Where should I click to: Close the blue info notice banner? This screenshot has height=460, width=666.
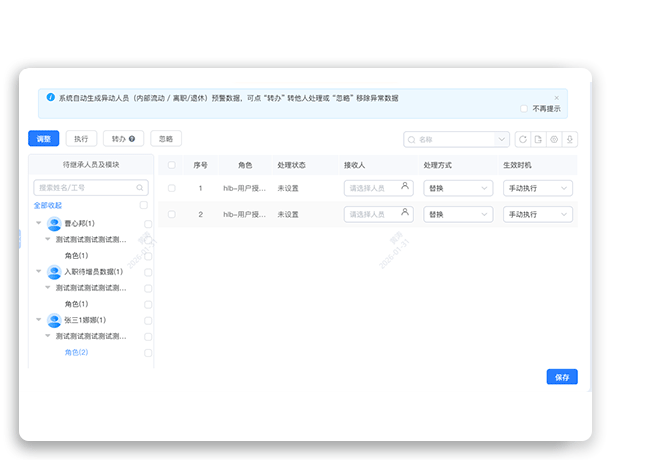[557, 97]
